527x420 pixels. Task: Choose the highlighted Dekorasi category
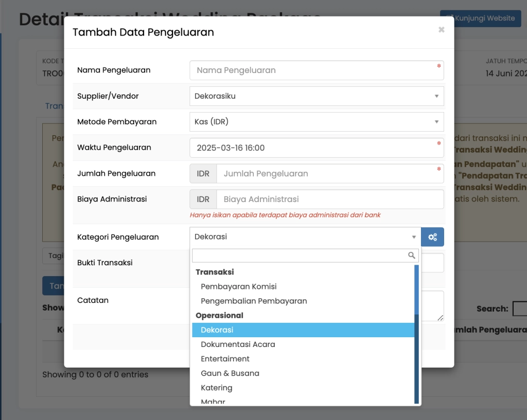click(217, 330)
